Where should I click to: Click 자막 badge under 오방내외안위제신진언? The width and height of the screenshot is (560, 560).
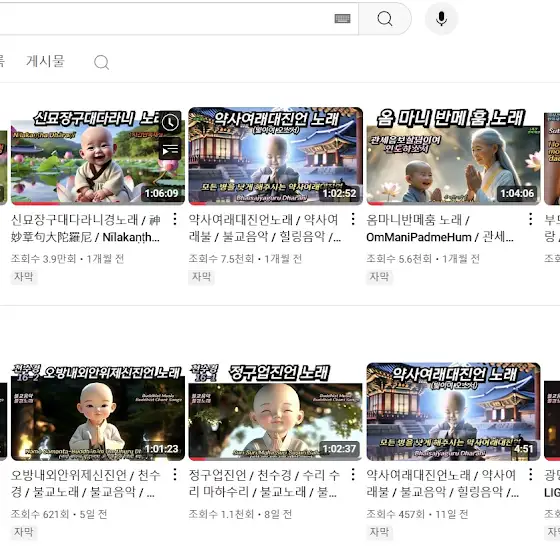pos(24,532)
